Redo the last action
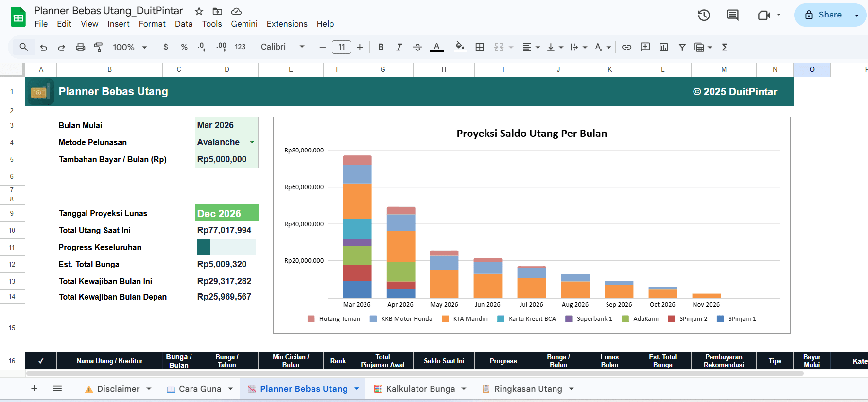 pos(62,47)
